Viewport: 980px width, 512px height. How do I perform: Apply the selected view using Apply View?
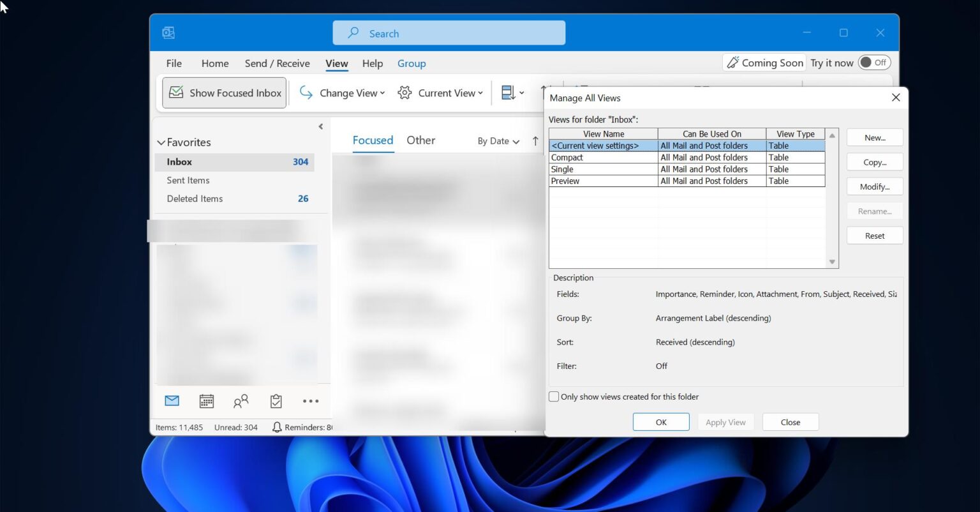tap(725, 421)
